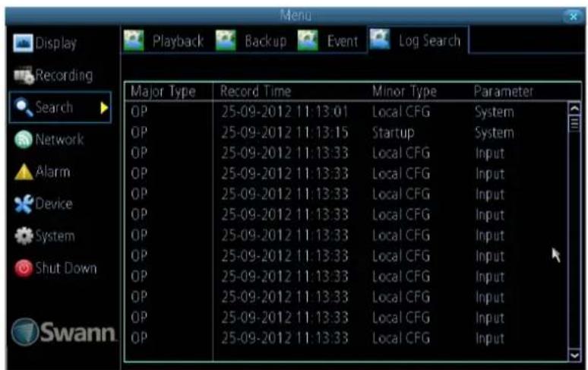The width and height of the screenshot is (588, 370).
Task: Click System parameter in the Startup row
Action: [x=495, y=133]
